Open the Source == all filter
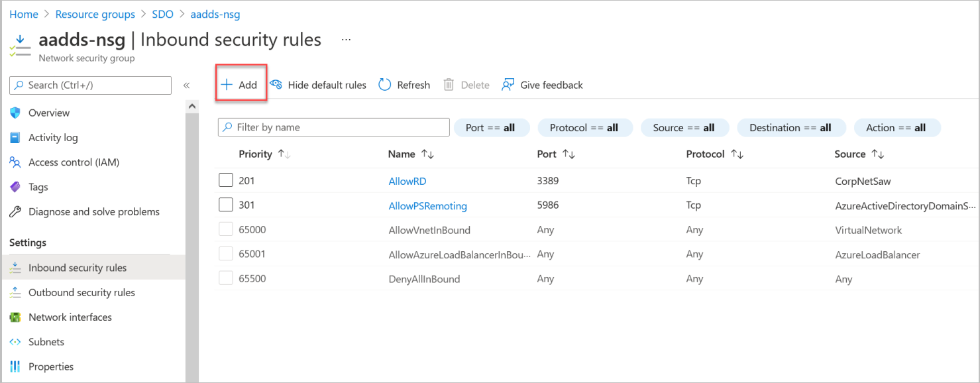980x383 pixels. (x=684, y=128)
